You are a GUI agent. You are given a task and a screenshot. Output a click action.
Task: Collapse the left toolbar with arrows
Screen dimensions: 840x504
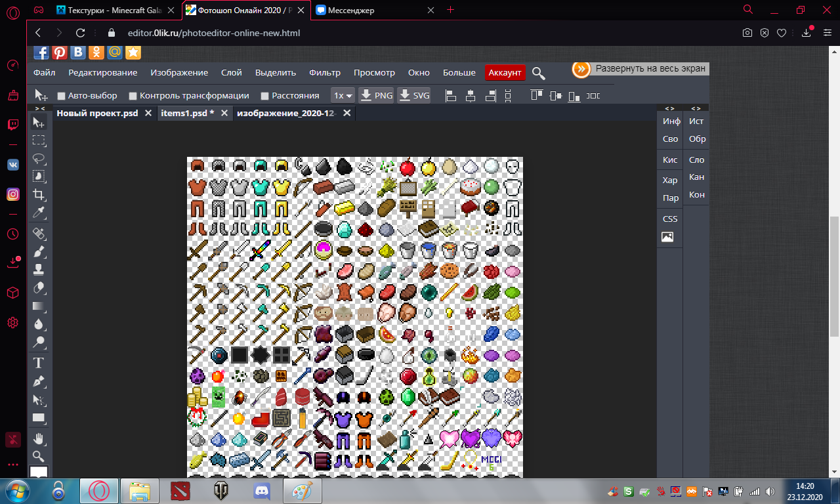(39, 108)
